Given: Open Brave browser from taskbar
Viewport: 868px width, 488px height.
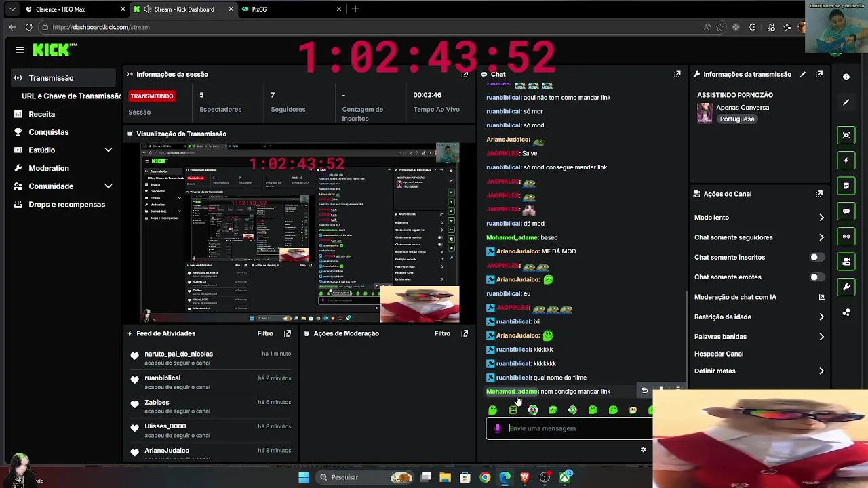Looking at the screenshot, I should tap(525, 477).
